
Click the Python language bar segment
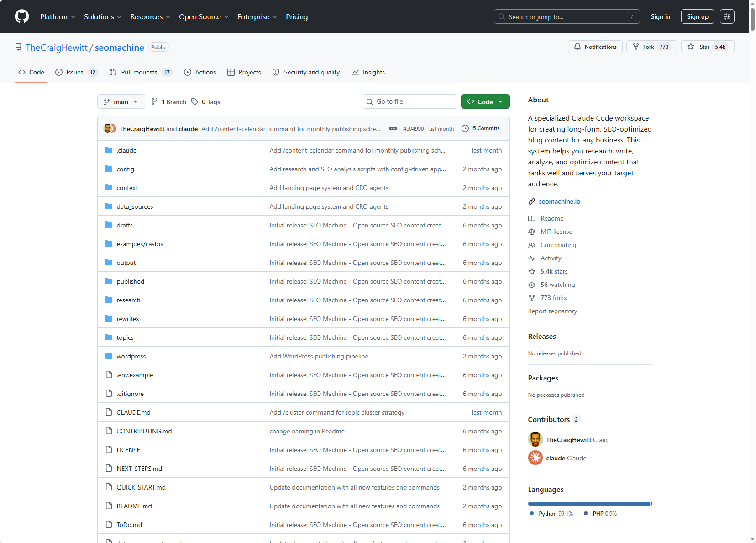(589, 504)
